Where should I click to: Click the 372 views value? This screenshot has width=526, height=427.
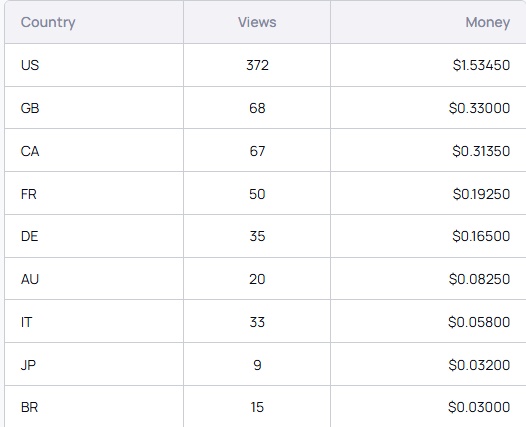point(257,65)
